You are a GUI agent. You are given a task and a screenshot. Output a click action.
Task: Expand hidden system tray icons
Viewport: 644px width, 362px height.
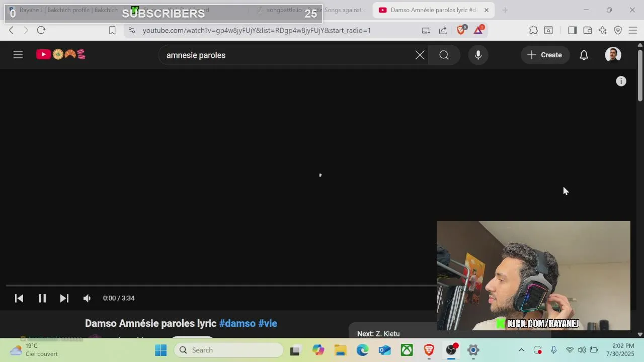point(521,350)
